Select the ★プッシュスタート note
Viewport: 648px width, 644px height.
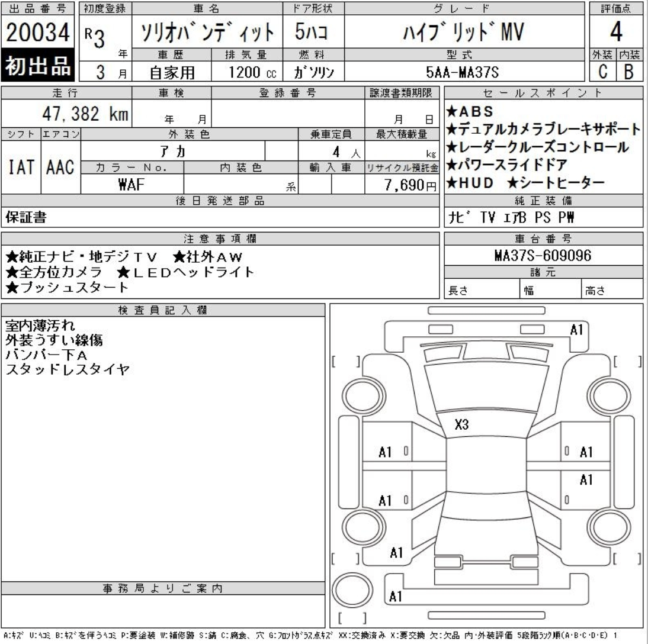[67, 286]
